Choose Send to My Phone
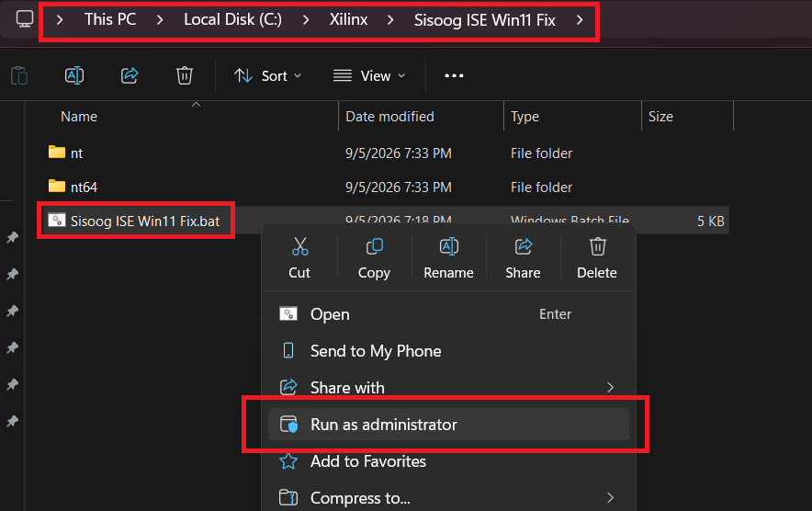The height and width of the screenshot is (511, 812). (x=448, y=351)
